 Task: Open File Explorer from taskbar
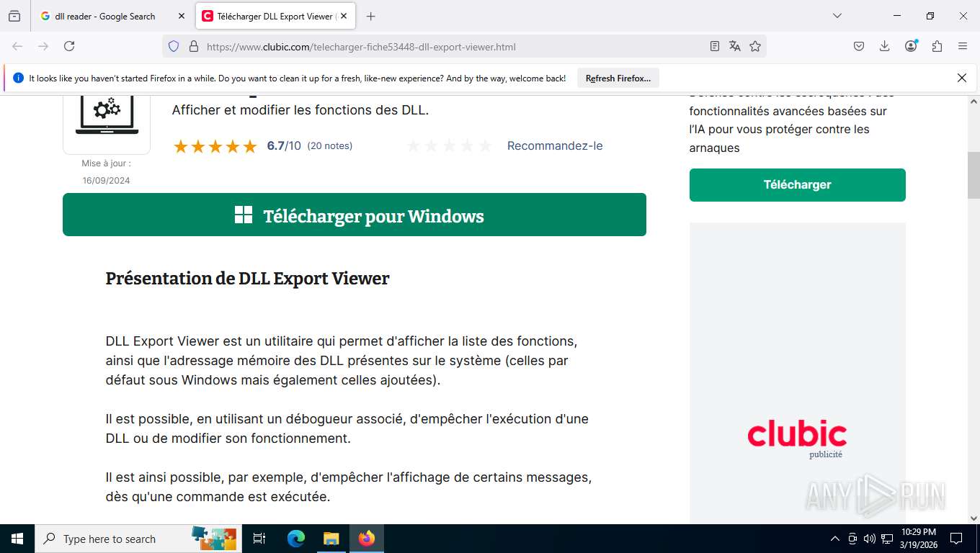(331, 539)
